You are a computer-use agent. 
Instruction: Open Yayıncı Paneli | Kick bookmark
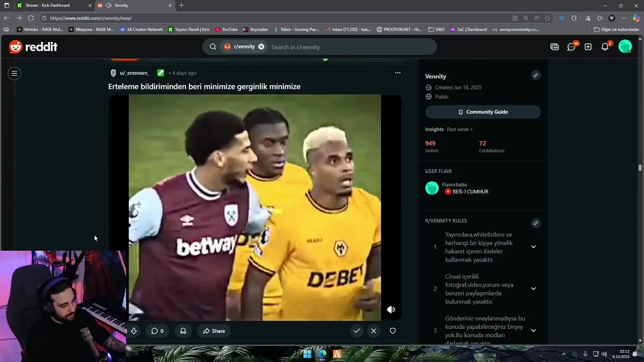point(189,30)
